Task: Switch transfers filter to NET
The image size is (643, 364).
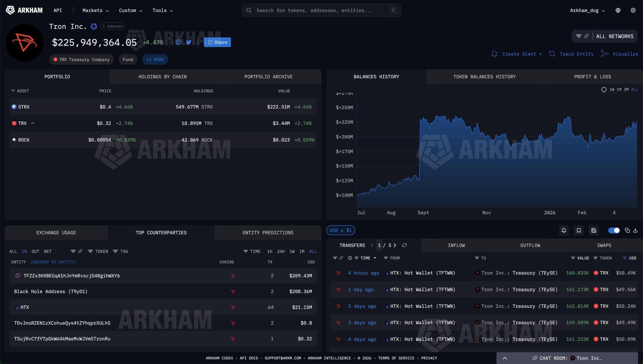Action: (47, 251)
